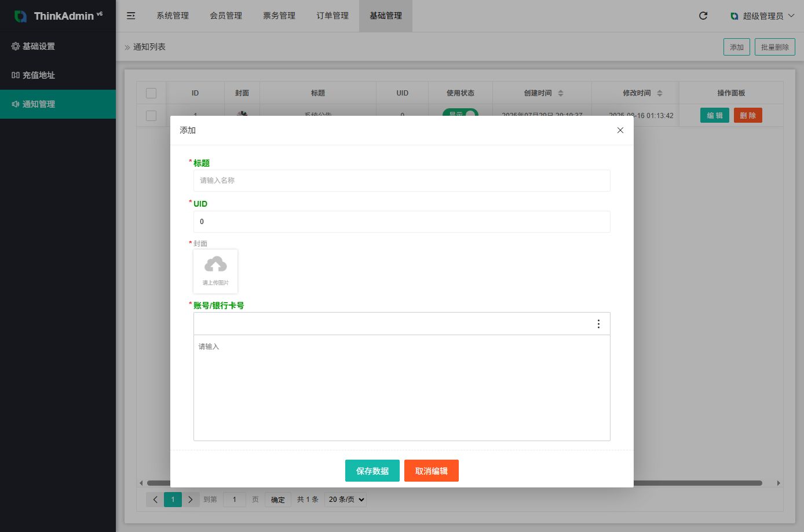Click into the 请输入 rich text area
804x532 pixels.
[402, 388]
